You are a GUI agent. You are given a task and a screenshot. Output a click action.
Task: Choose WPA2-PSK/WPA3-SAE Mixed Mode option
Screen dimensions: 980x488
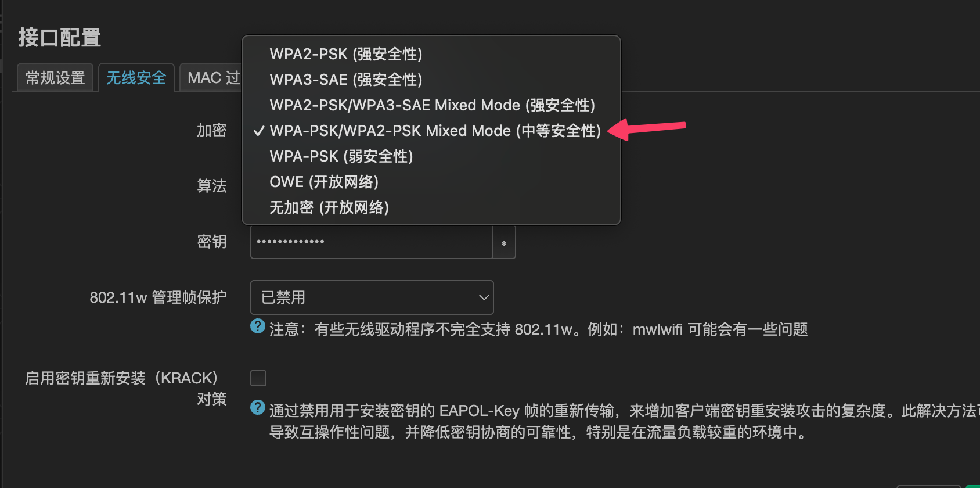[x=433, y=105]
